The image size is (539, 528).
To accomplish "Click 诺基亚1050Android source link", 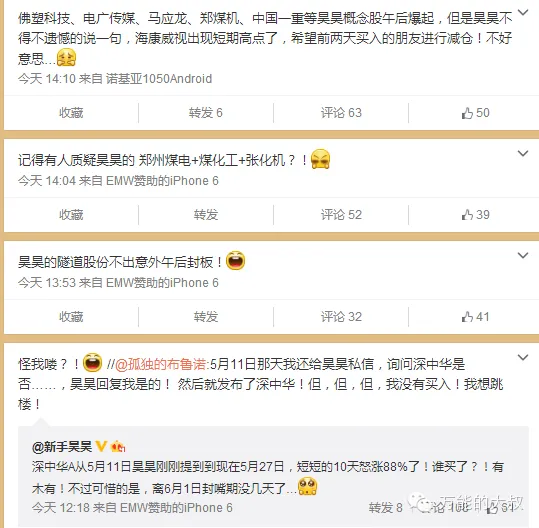I will point(159,79).
